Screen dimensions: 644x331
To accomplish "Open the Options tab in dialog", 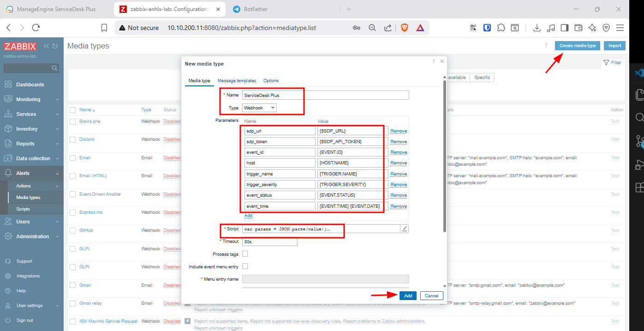I will [x=271, y=81].
